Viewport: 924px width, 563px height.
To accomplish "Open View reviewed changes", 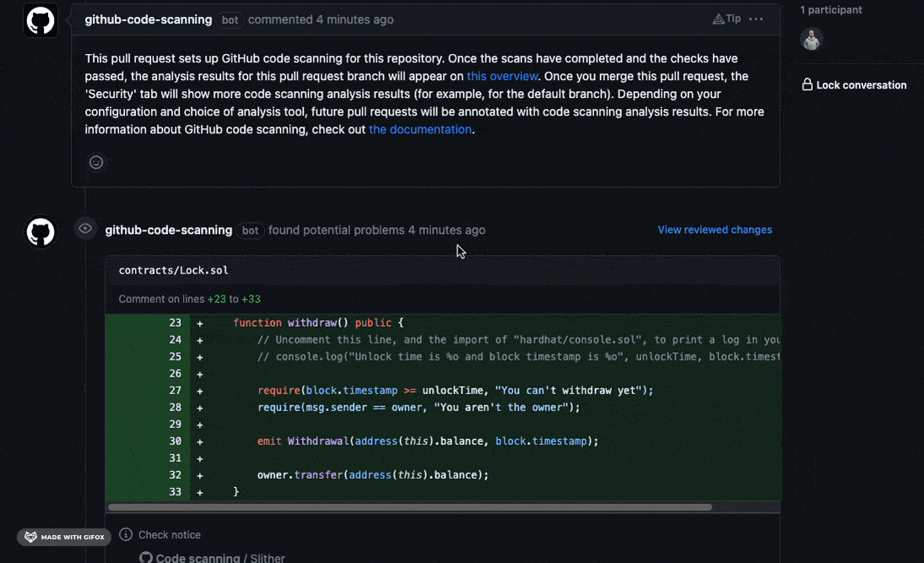I will click(x=715, y=230).
